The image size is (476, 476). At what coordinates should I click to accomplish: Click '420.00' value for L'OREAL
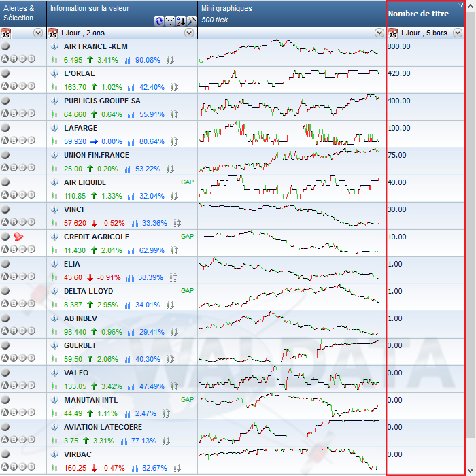click(x=399, y=73)
